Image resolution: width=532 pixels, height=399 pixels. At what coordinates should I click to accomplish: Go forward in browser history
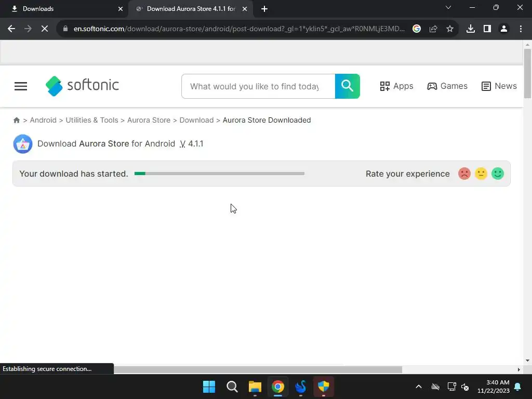(28, 29)
